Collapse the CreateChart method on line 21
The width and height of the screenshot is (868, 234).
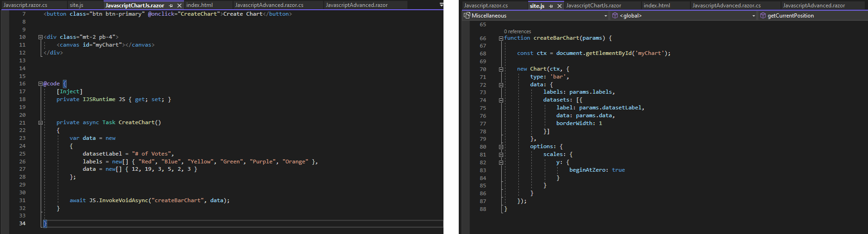click(40, 123)
